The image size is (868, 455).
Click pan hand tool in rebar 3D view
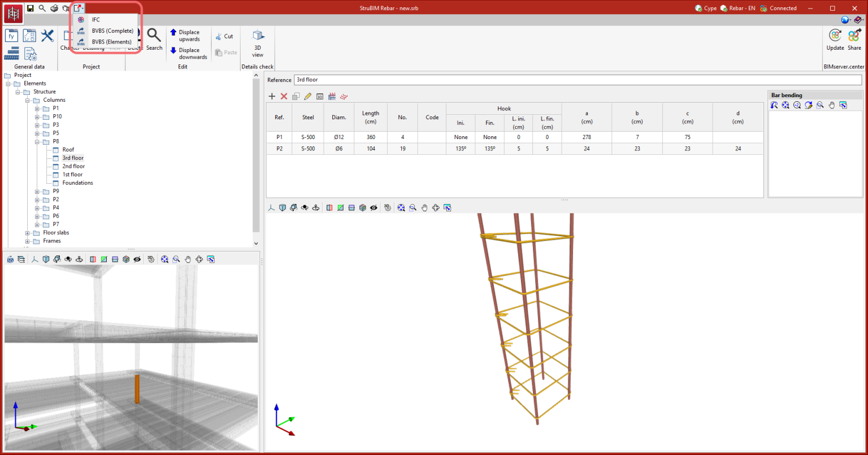click(424, 208)
